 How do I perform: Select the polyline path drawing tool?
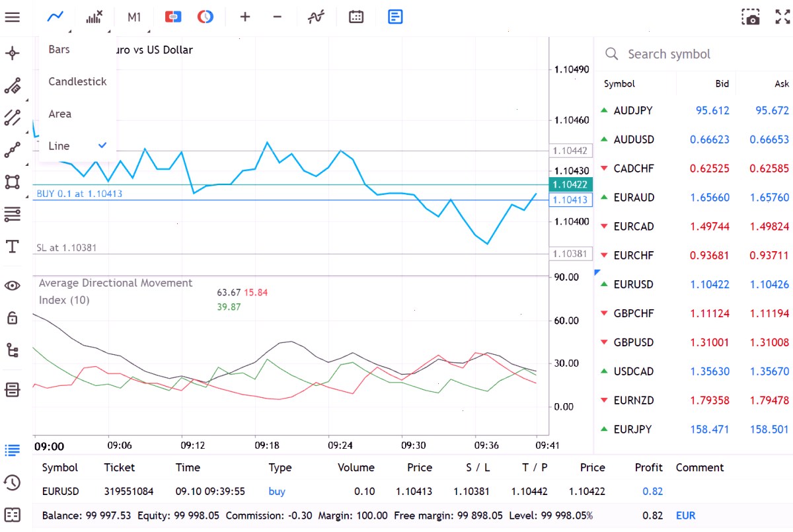tap(12, 150)
